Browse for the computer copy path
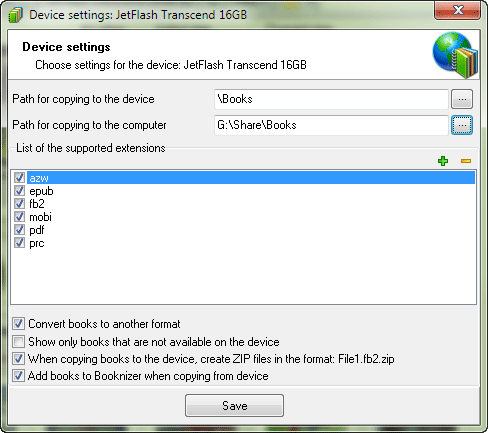Viewport: 488px width, 433px height. pos(462,125)
